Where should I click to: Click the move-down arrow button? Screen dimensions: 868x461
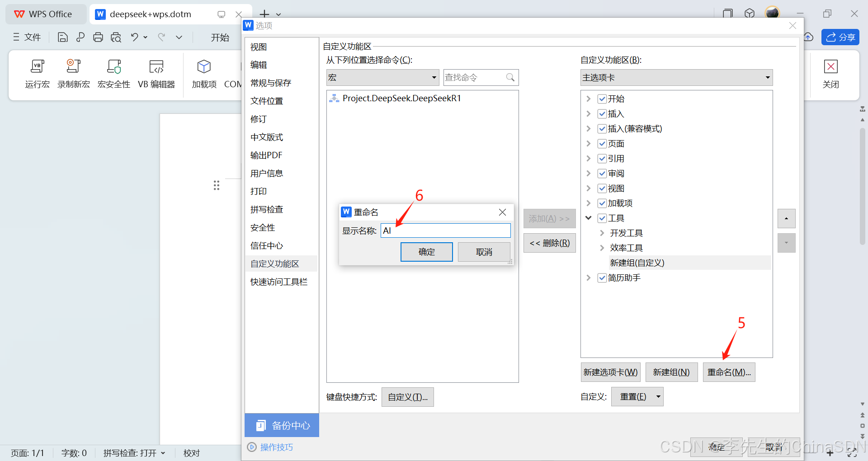click(786, 243)
